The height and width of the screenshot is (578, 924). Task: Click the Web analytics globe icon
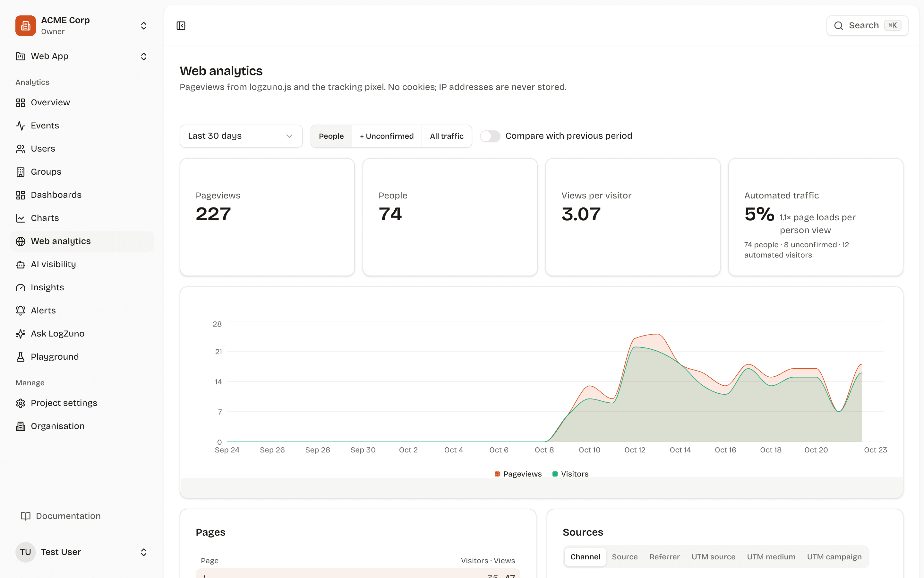coord(21,241)
